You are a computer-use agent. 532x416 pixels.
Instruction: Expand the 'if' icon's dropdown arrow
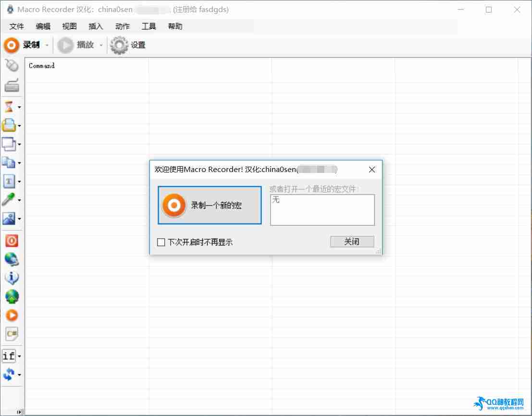pos(19,356)
